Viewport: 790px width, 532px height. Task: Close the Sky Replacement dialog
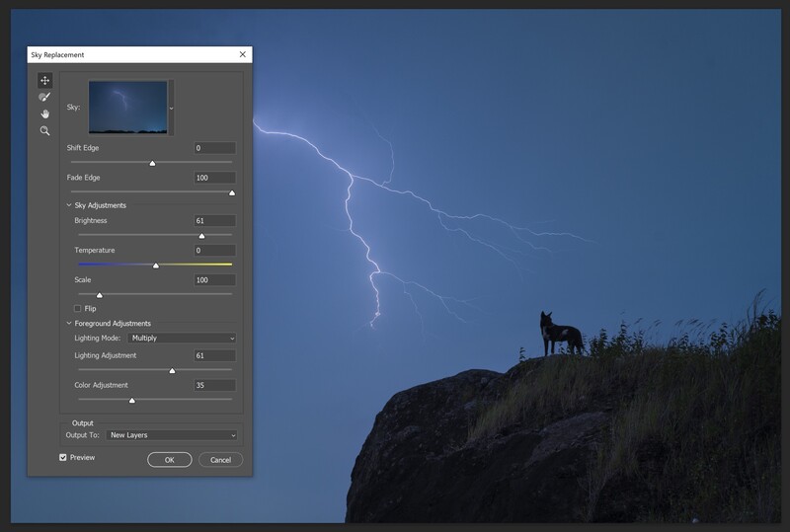(x=242, y=54)
